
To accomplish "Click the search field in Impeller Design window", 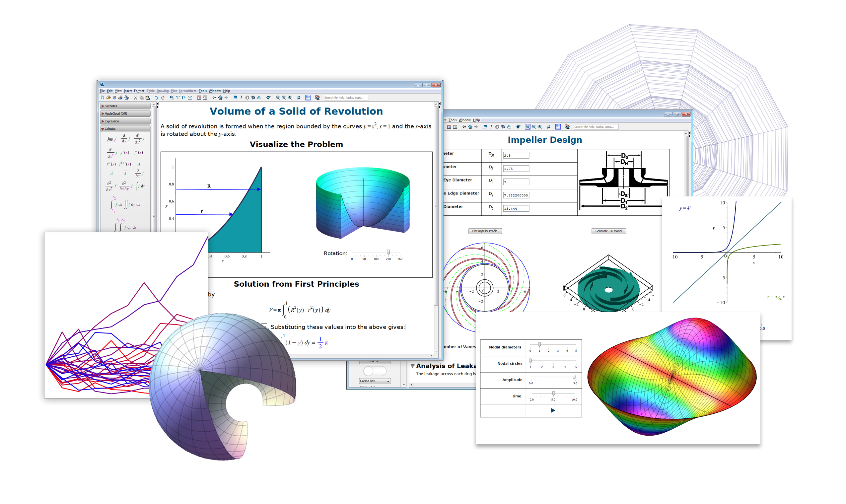I will click(x=596, y=127).
